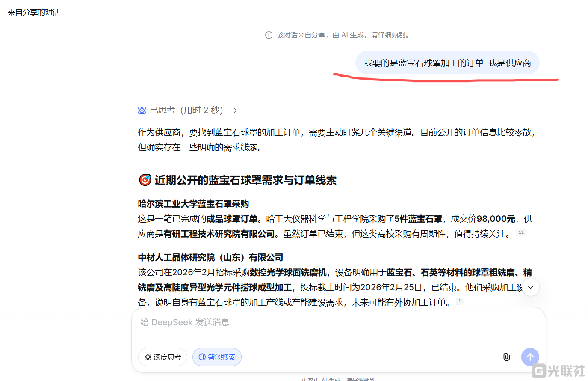Image resolution: width=588 pixels, height=381 pixels.
Task: Click the bold text 数控光学球面铣磨机
Action: 288,272
